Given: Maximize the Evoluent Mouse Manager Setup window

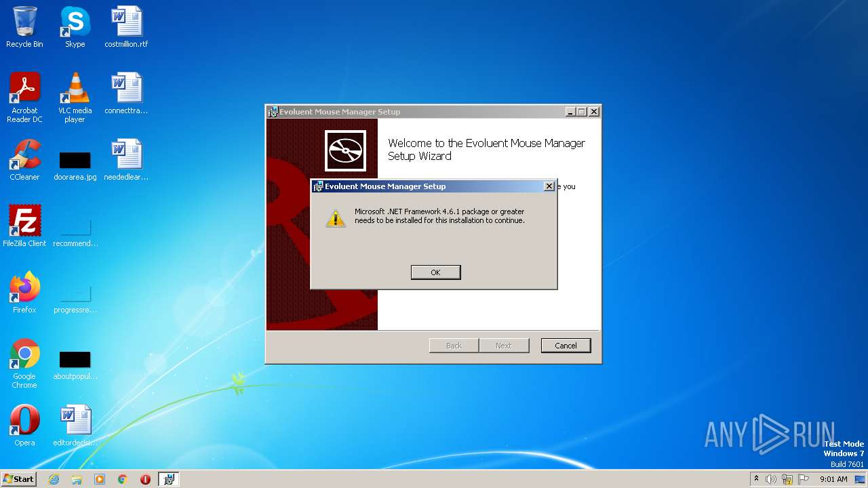Looking at the screenshot, I should pos(581,112).
